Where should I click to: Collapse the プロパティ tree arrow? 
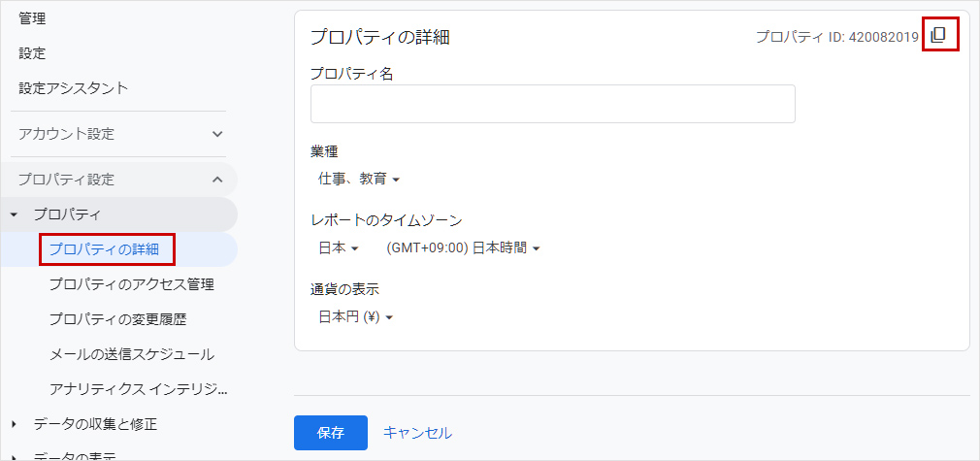click(x=14, y=214)
